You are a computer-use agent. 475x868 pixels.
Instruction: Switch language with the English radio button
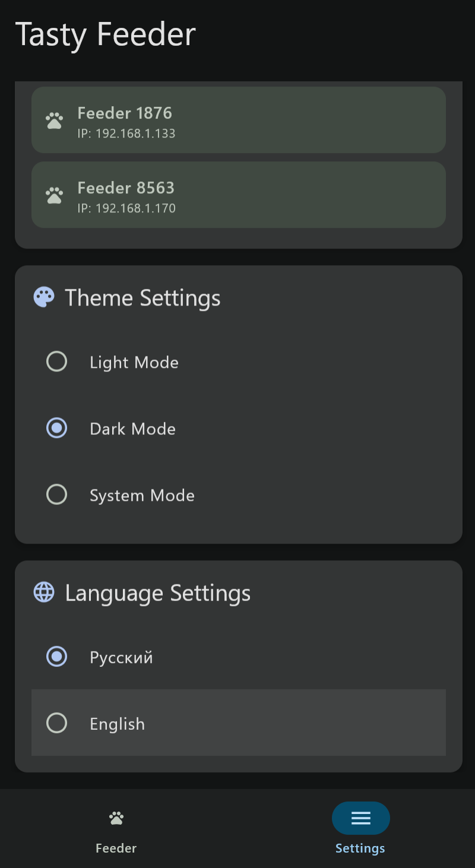[x=57, y=723]
